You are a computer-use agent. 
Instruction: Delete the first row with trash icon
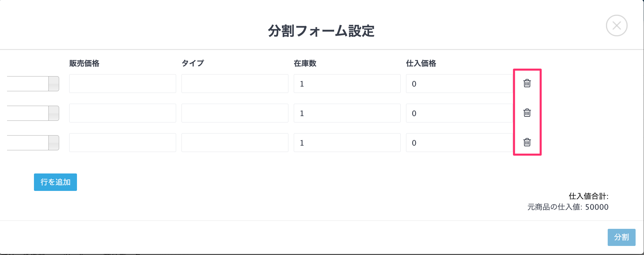pyautogui.click(x=527, y=83)
